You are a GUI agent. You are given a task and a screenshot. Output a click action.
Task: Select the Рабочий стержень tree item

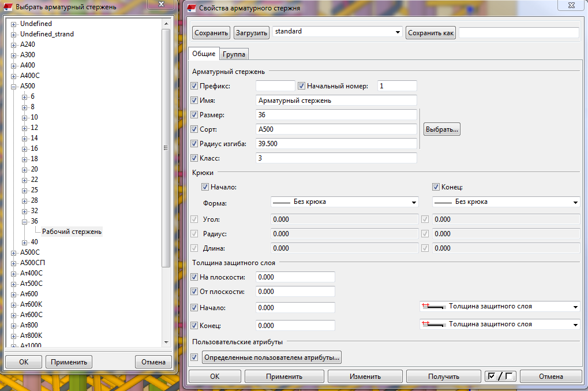pos(72,232)
